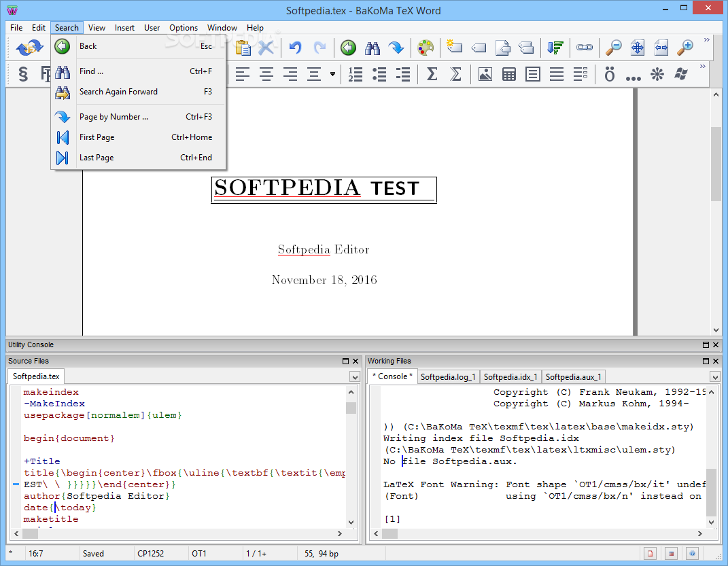Undo the last edit
The width and height of the screenshot is (728, 566).
[x=295, y=48]
